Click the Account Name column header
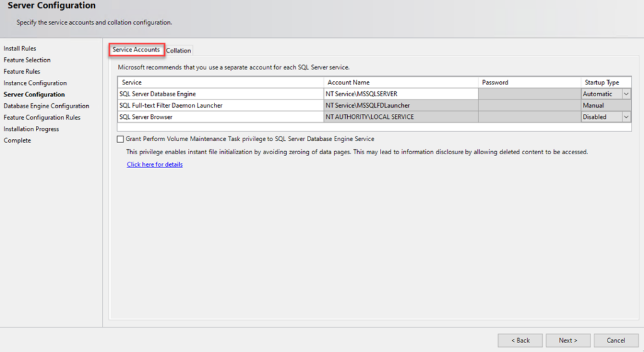Screen dimensions: 644x352 pyautogui.click(x=401, y=82)
